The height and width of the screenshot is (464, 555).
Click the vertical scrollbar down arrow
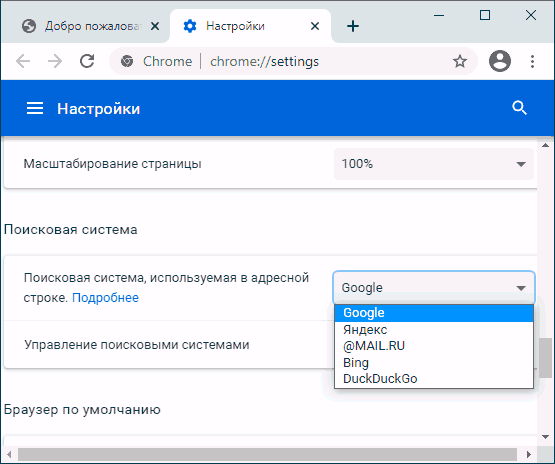click(x=545, y=437)
